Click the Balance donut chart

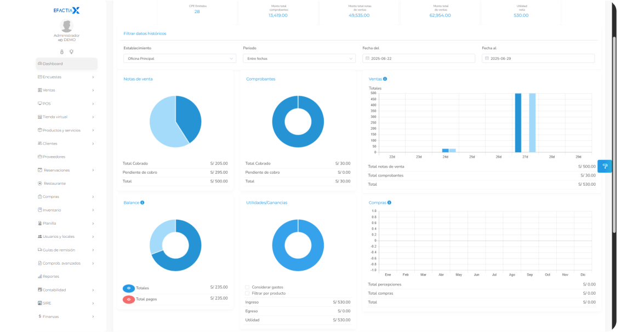175,245
